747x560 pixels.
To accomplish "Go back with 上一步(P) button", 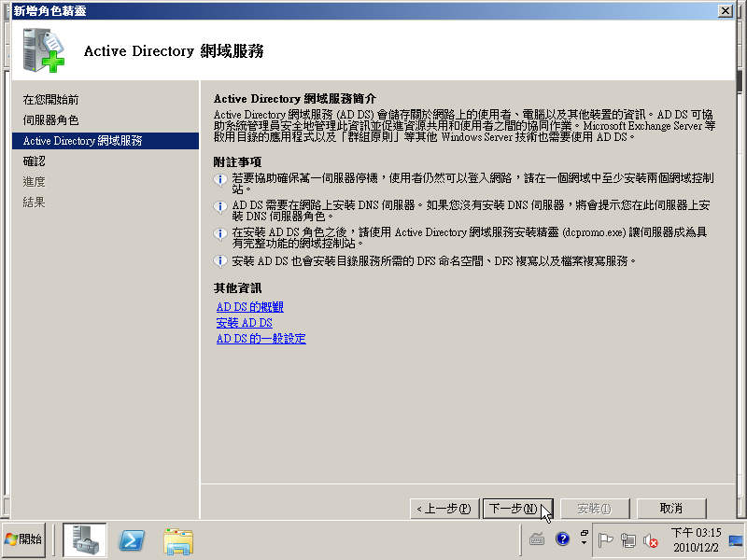I will [x=444, y=509].
